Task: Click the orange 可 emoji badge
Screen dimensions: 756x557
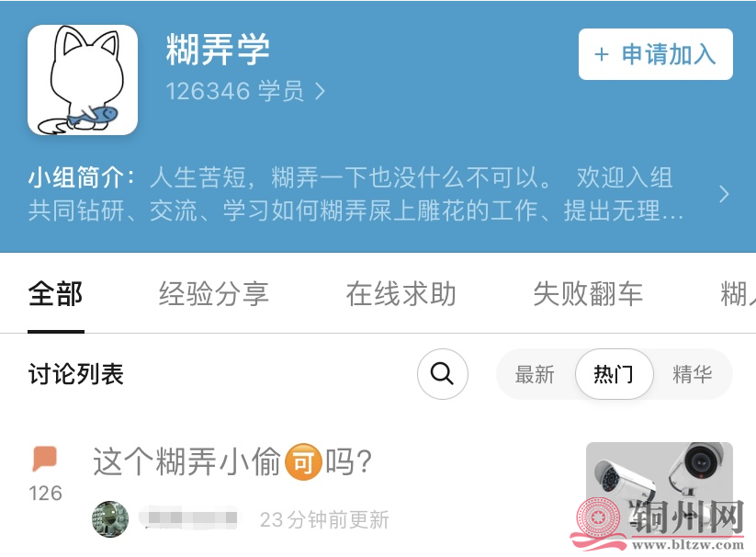Action: pos(303,462)
